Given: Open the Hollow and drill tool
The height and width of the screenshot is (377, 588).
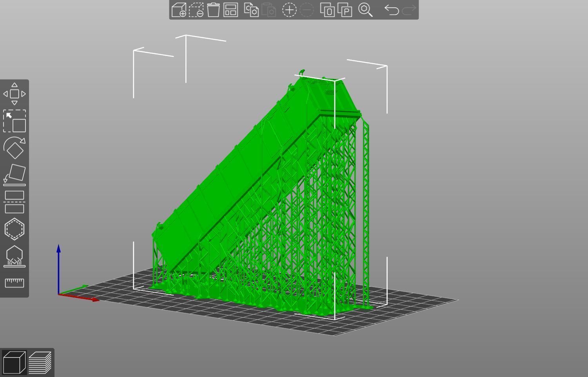Looking at the screenshot, I should 15,229.
